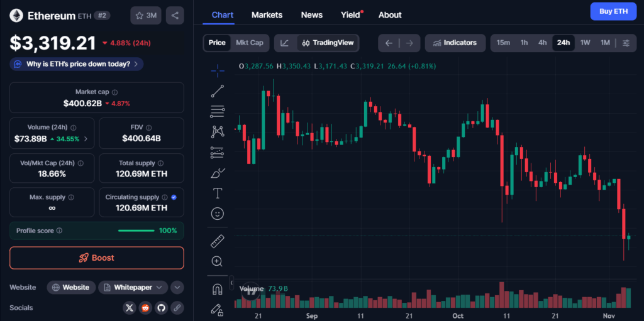
Task: Show info for FDV
Action: coord(148,128)
